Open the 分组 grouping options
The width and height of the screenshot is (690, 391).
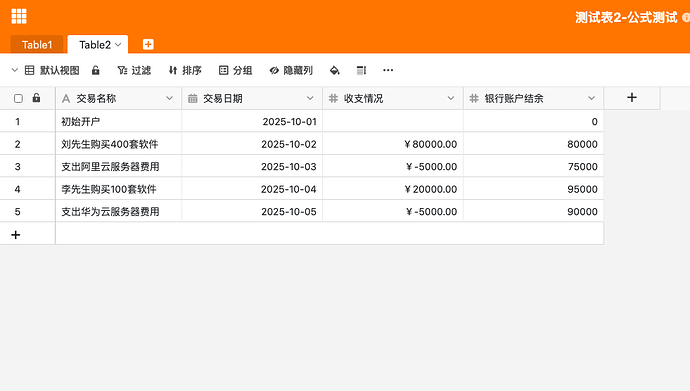236,70
